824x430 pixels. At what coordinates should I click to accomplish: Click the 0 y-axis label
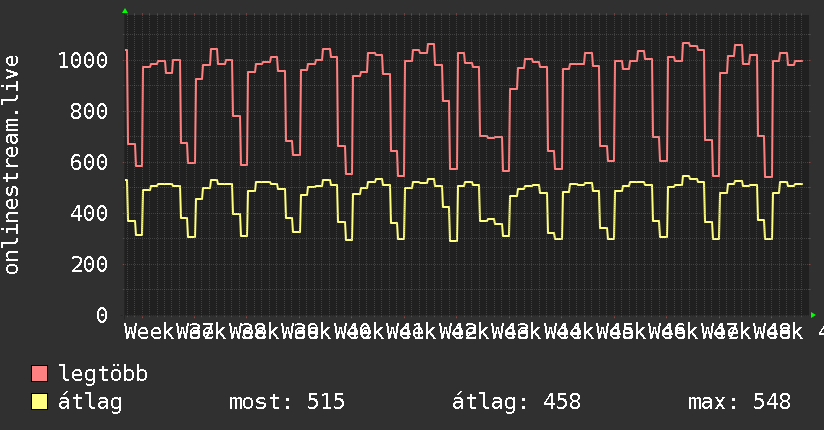pos(102,315)
